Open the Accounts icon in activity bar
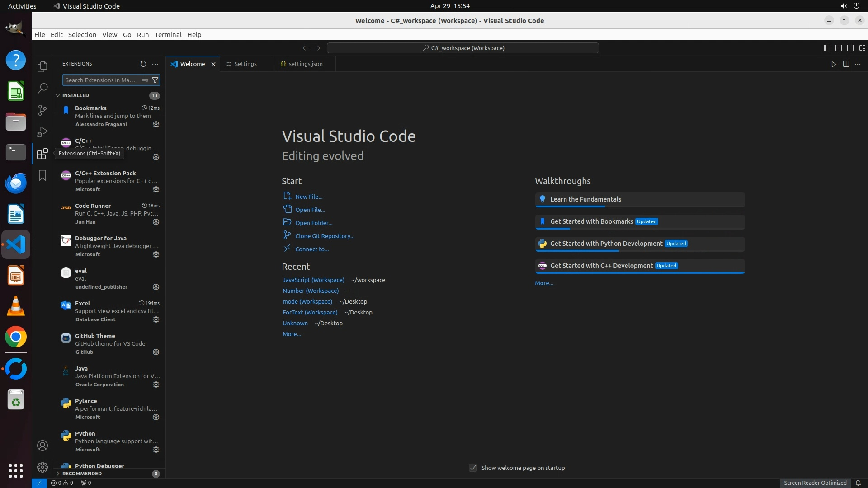 click(x=42, y=446)
